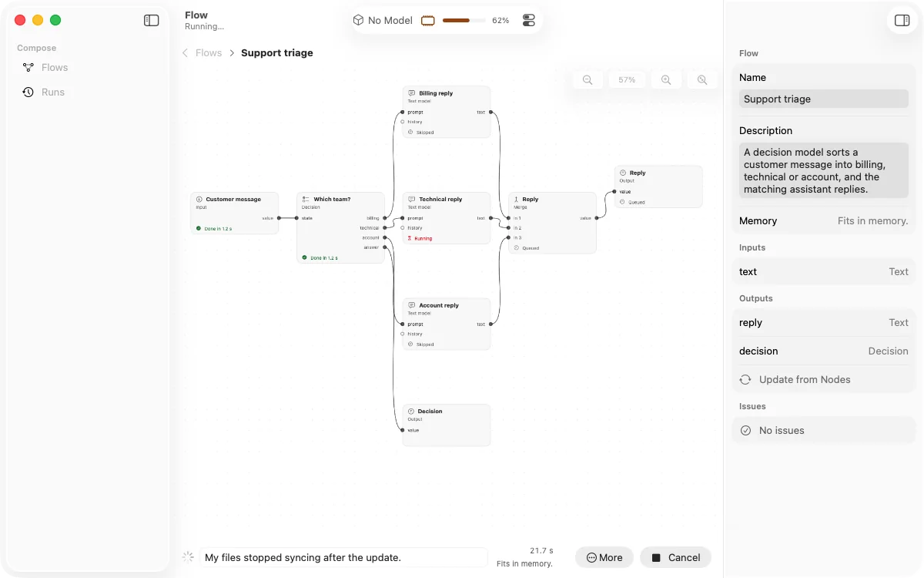Toggle the right inspector panel icon

pyautogui.click(x=902, y=21)
